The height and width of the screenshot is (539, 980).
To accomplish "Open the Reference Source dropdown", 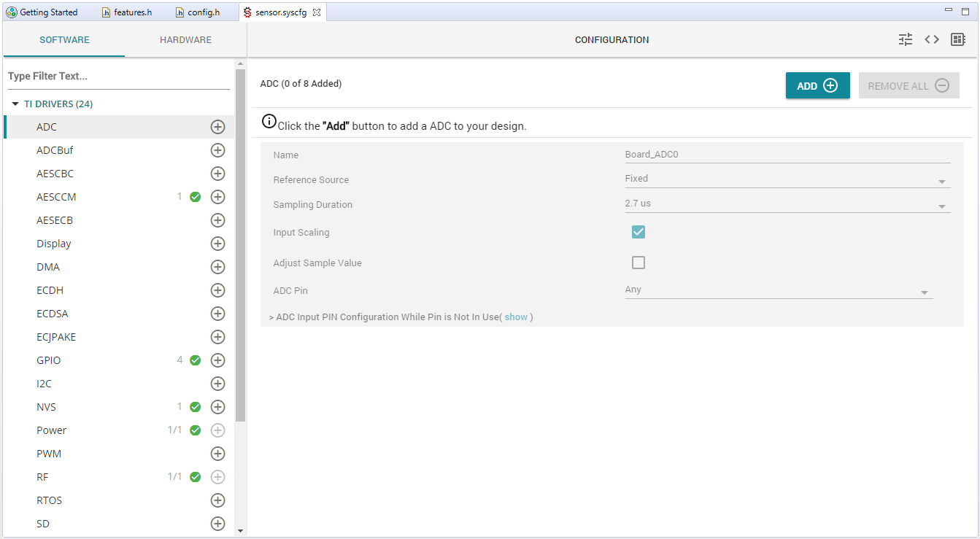I will pyautogui.click(x=787, y=179).
